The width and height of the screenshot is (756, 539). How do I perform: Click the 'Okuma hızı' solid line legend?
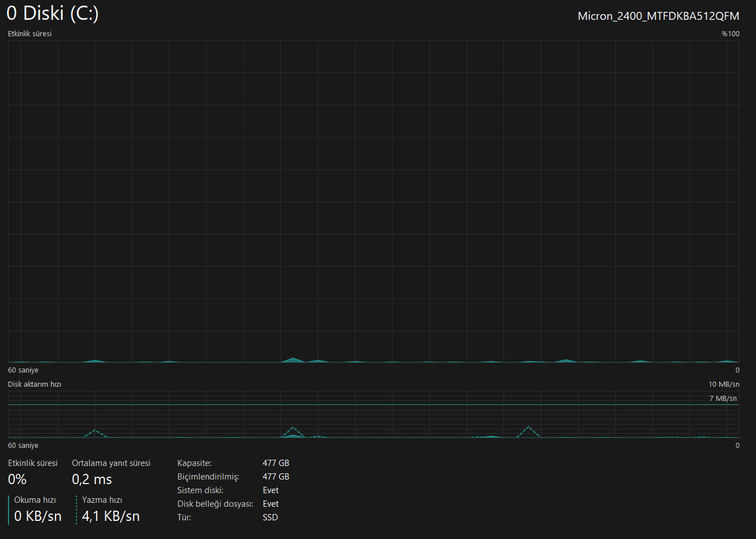[x=9, y=510]
